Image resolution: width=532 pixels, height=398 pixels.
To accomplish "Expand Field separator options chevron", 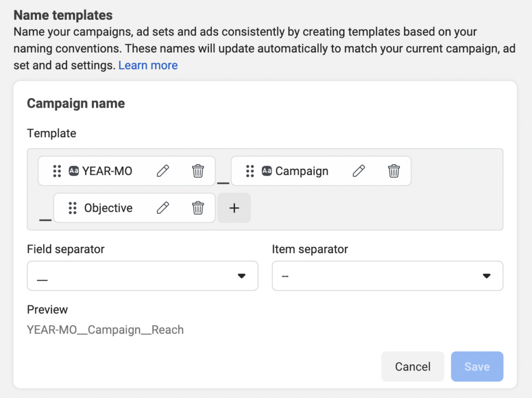I will point(241,276).
